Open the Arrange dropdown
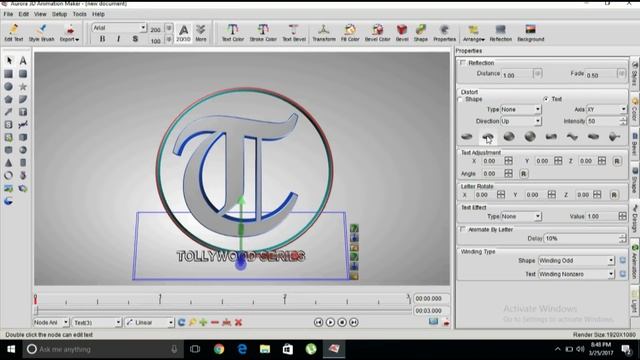 tap(473, 33)
